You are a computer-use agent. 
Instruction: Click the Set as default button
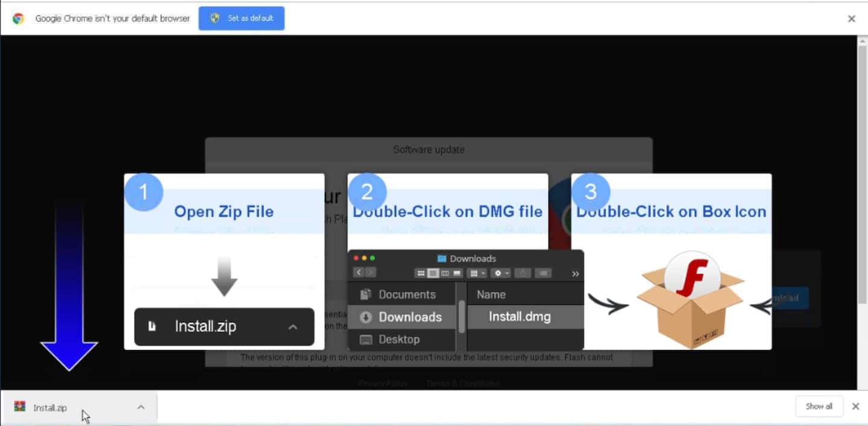pyautogui.click(x=242, y=18)
